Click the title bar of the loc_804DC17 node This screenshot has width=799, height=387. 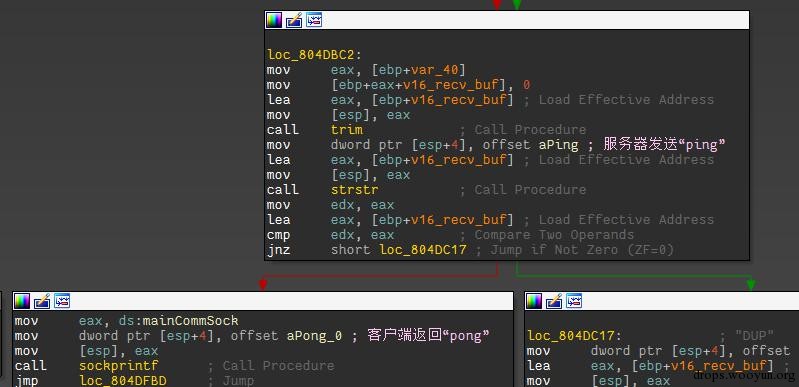[x=662, y=301]
